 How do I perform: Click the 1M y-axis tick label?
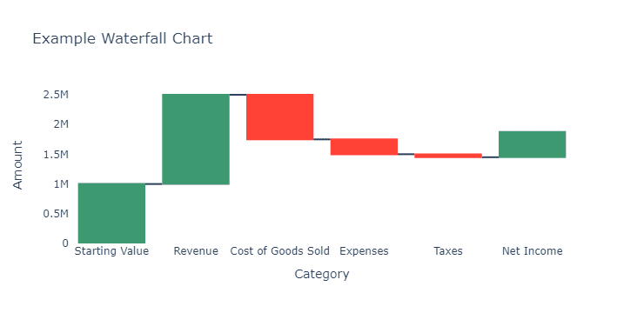(61, 184)
